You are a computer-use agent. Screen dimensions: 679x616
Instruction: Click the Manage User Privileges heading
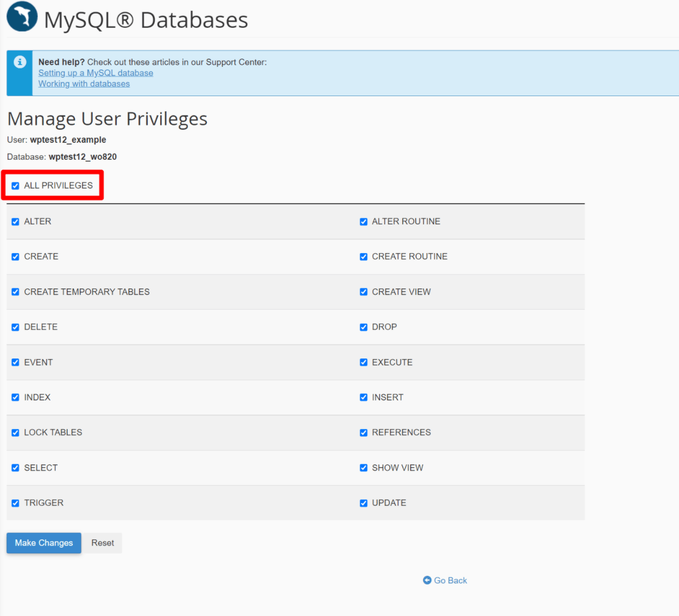coord(108,119)
